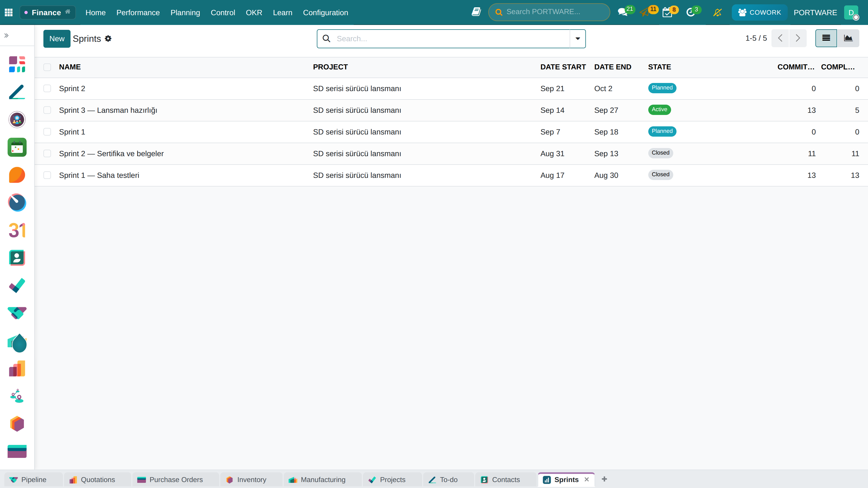Open the apps grid menu icon
868x488 pixels.
click(9, 12)
